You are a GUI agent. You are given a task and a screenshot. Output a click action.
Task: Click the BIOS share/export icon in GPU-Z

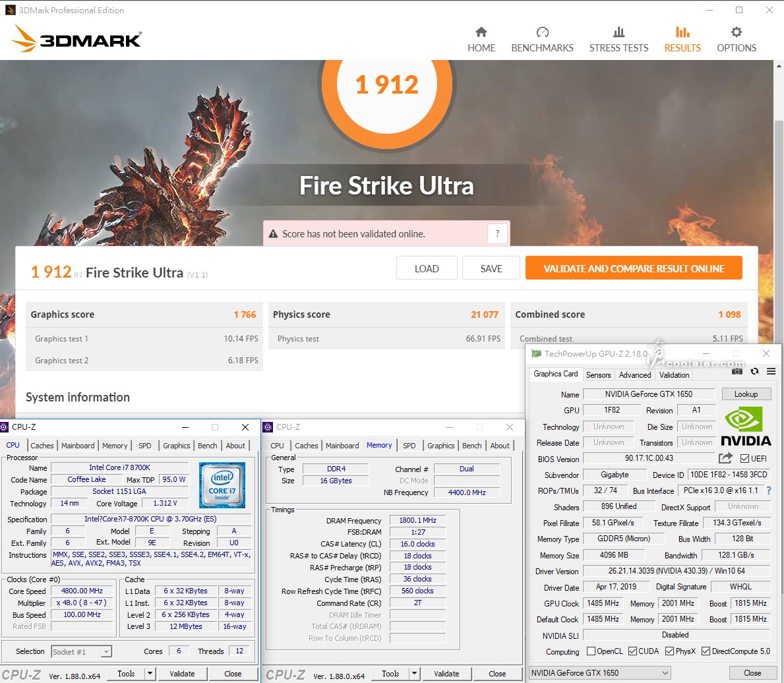pyautogui.click(x=725, y=458)
